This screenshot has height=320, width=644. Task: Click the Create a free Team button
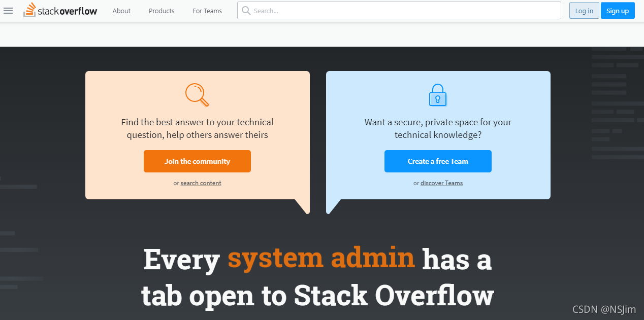[x=438, y=161]
